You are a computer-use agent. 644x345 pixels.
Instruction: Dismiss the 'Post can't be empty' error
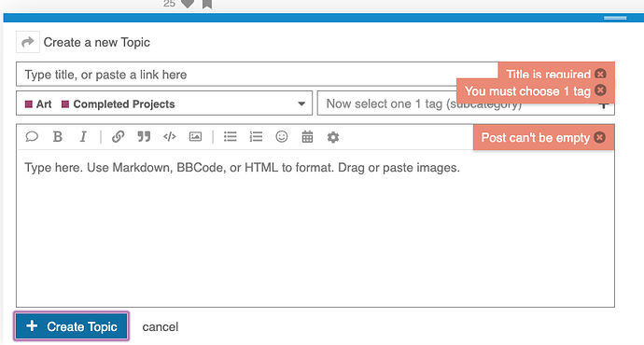(x=599, y=137)
